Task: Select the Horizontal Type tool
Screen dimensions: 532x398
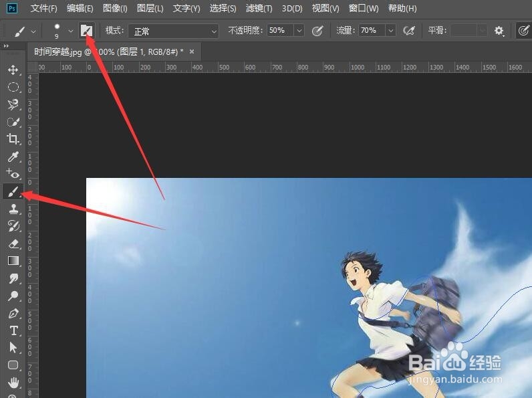Action: coord(13,330)
